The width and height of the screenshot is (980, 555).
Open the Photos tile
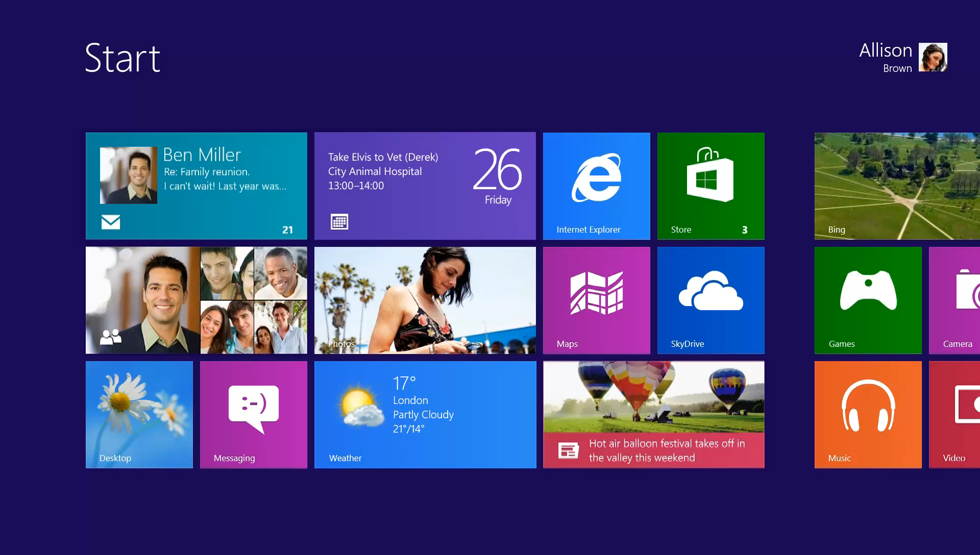pos(425,300)
